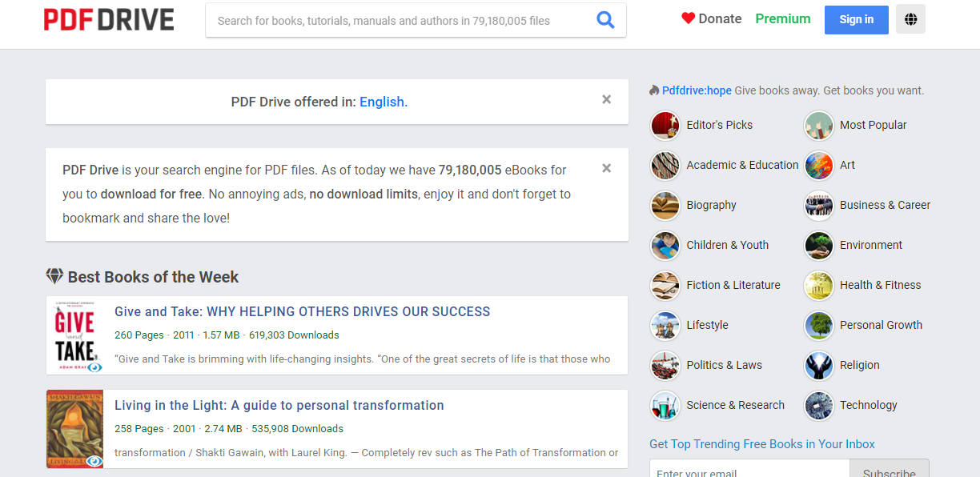The image size is (980, 477).
Task: Click the Religion category icon
Action: tap(819, 365)
